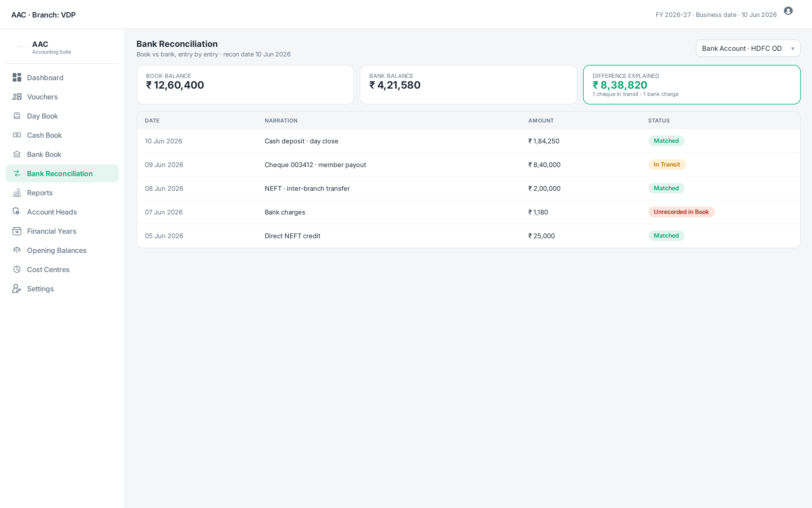Click the FY 2026-27 business date text
The width and height of the screenshot is (812, 508).
click(x=716, y=15)
